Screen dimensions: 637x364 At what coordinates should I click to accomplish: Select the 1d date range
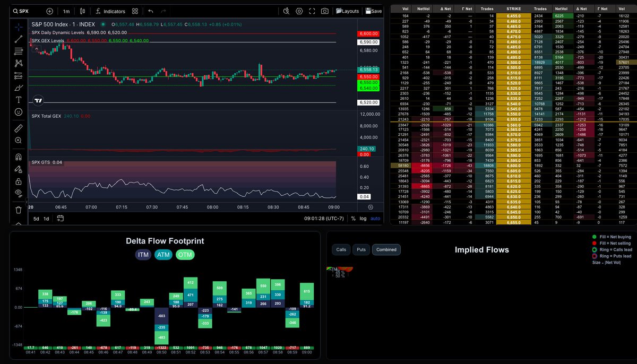click(46, 218)
